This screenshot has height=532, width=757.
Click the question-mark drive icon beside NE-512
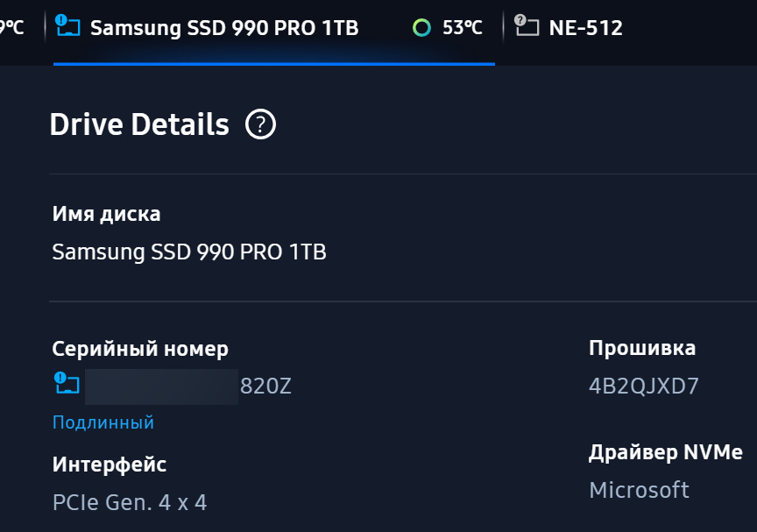tap(526, 26)
